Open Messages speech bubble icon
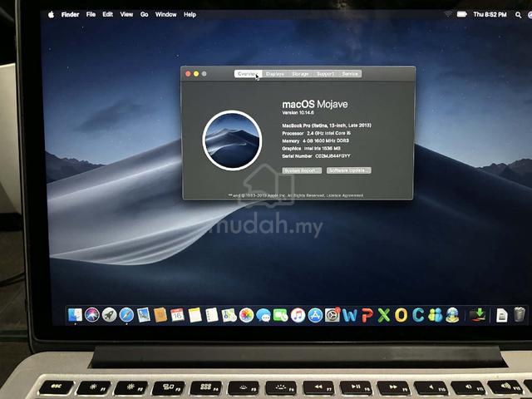Screen dimensions: 532x399 click(264, 316)
